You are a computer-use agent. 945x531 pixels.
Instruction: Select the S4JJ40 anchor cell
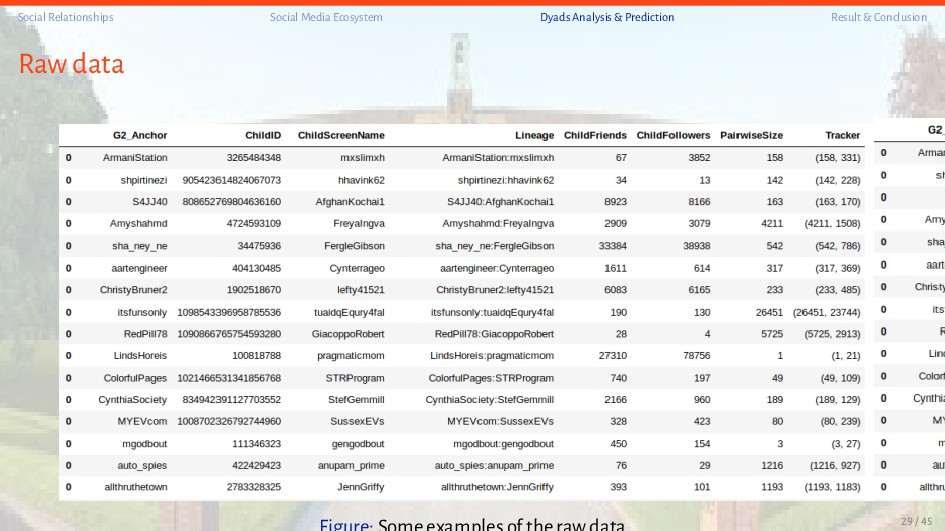pyautogui.click(x=149, y=201)
